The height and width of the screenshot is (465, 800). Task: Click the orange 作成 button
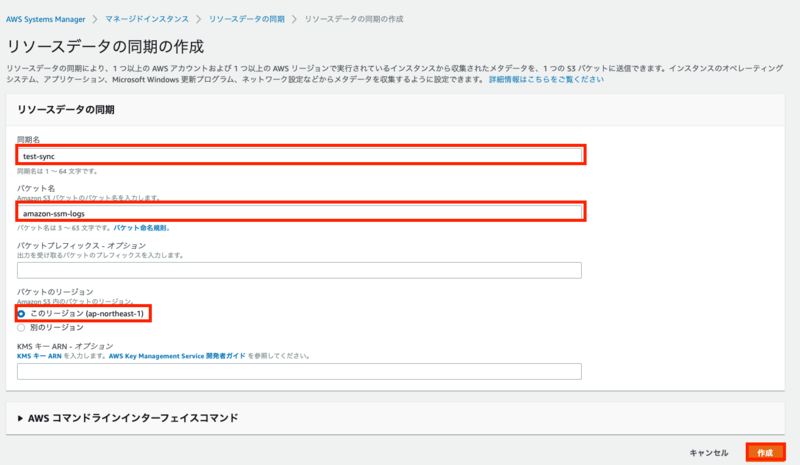(x=765, y=453)
